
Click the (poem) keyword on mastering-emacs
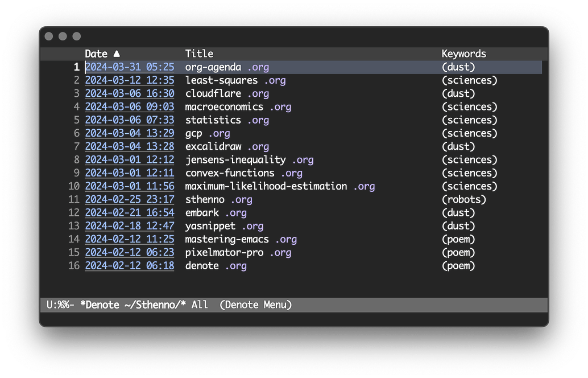click(x=458, y=239)
